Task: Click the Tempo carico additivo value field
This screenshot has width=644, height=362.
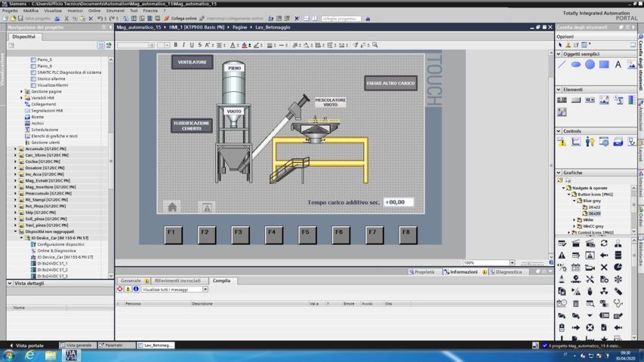Action: pyautogui.click(x=398, y=202)
